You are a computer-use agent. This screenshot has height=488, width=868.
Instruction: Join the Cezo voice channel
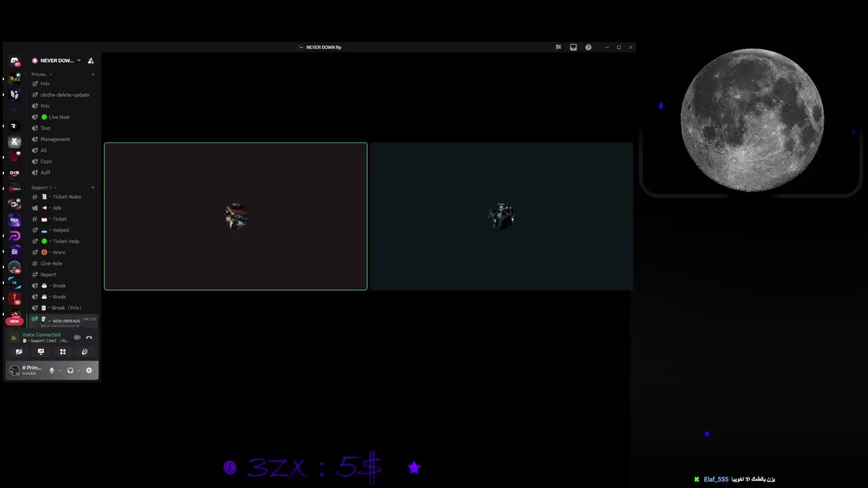(x=64, y=161)
